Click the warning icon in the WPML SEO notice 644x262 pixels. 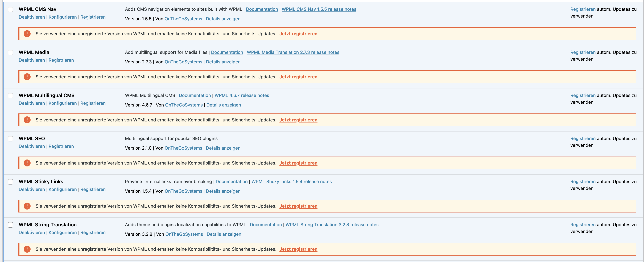[27, 163]
